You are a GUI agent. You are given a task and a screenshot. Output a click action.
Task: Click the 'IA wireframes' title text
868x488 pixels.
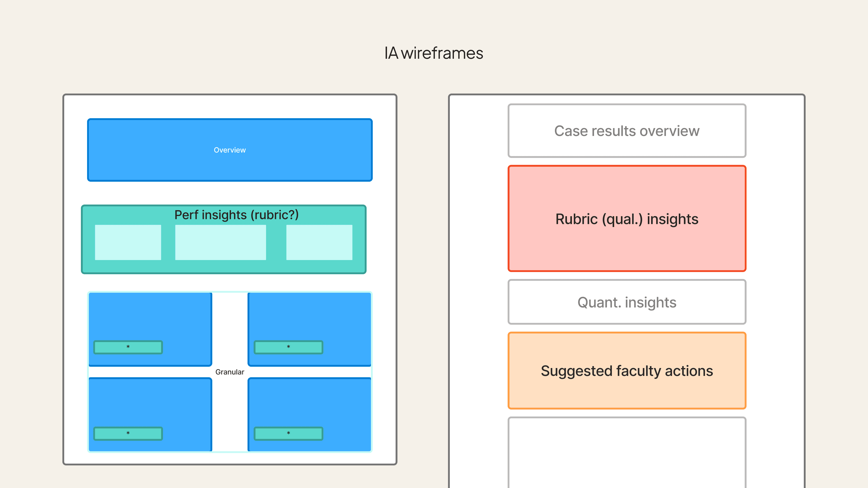(434, 53)
